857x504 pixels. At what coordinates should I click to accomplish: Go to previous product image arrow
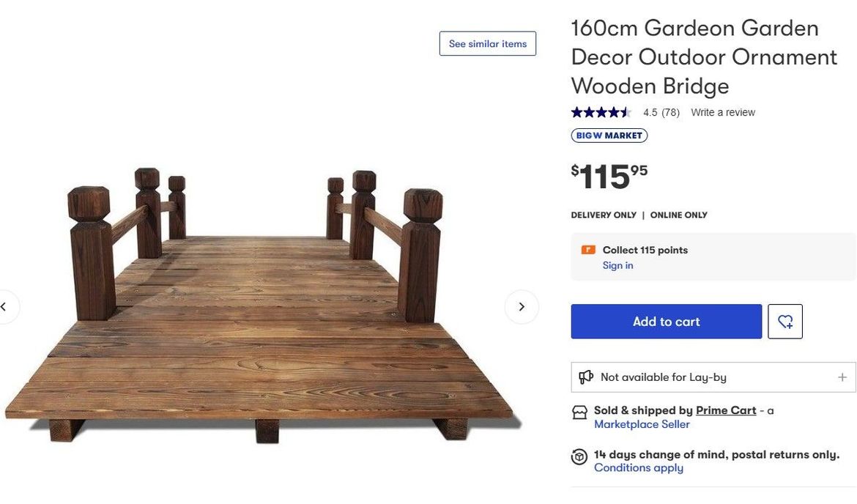(x=4, y=307)
